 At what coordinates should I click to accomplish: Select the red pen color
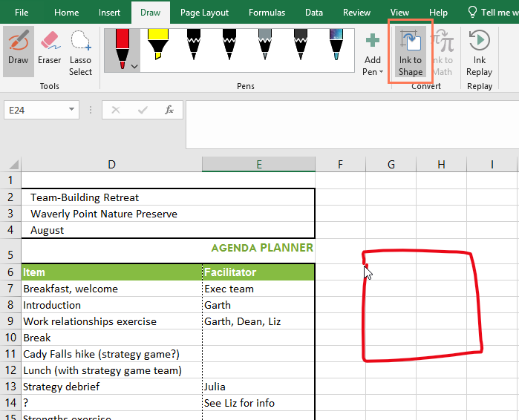point(123,49)
